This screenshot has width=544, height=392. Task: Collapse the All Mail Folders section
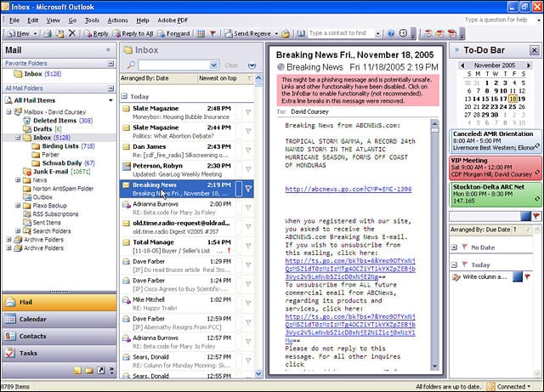[x=110, y=88]
